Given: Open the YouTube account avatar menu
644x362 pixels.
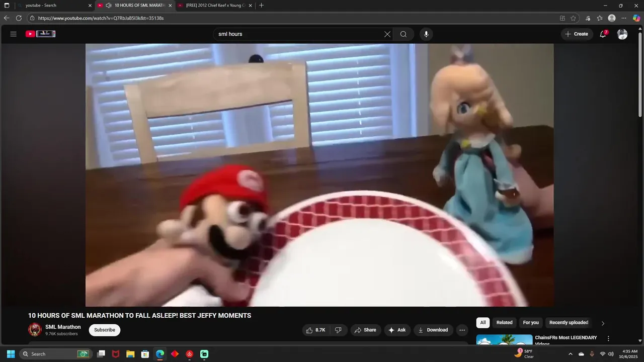Looking at the screenshot, I should [622, 34].
